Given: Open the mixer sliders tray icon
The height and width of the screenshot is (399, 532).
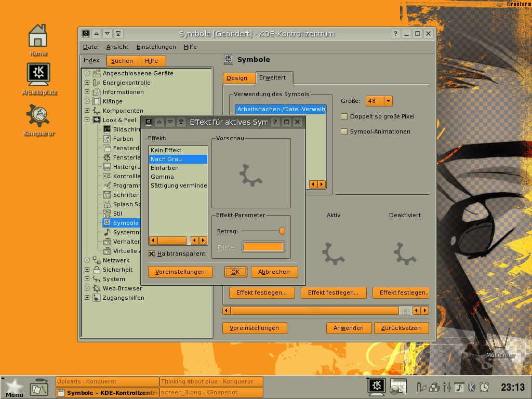Looking at the screenshot, I should (446, 387).
